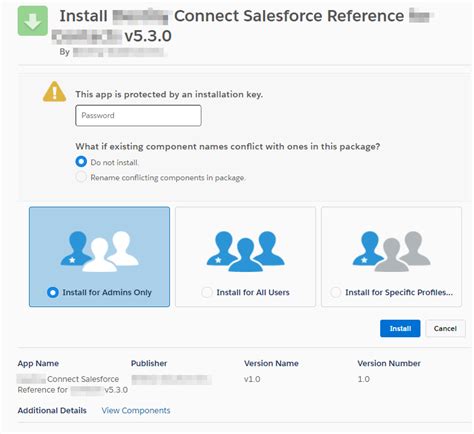
Task: Click the Admins Only people group icon
Action: (99, 252)
